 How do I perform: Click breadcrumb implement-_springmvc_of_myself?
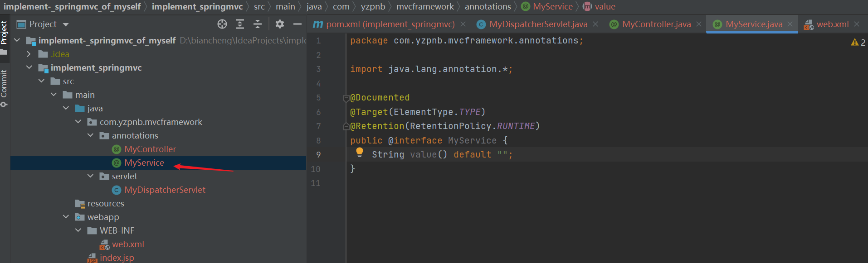click(72, 7)
